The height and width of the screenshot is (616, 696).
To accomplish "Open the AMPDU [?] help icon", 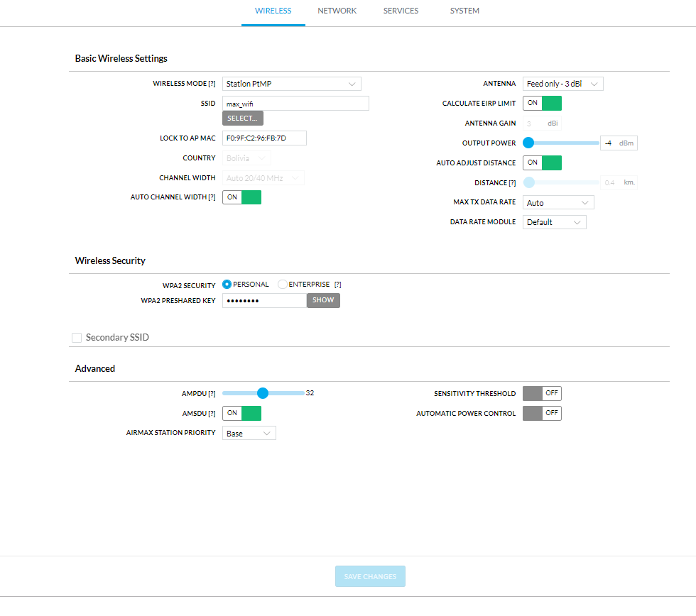I will pyautogui.click(x=212, y=394).
